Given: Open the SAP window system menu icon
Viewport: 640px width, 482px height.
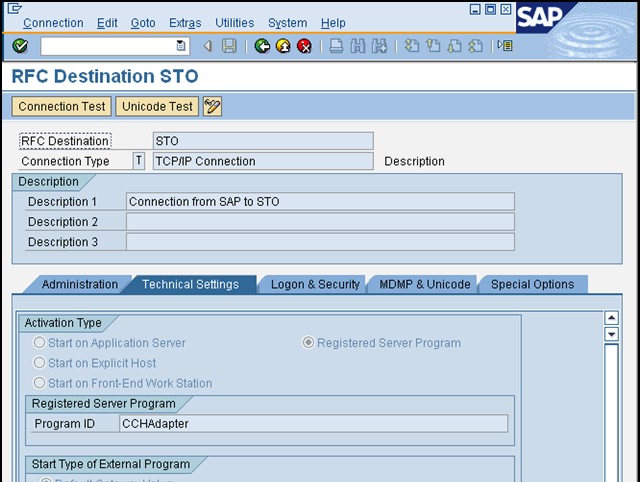Looking at the screenshot, I should pyautogui.click(x=14, y=9).
